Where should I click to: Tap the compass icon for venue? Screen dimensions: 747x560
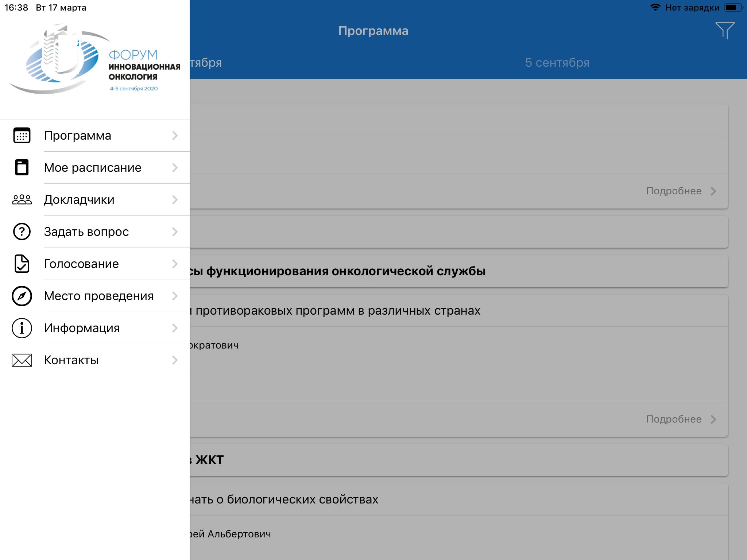pos(22,296)
